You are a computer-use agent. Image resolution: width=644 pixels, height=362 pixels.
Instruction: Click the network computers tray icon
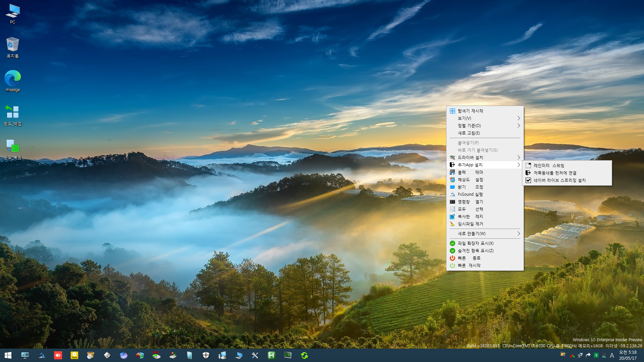point(580,355)
